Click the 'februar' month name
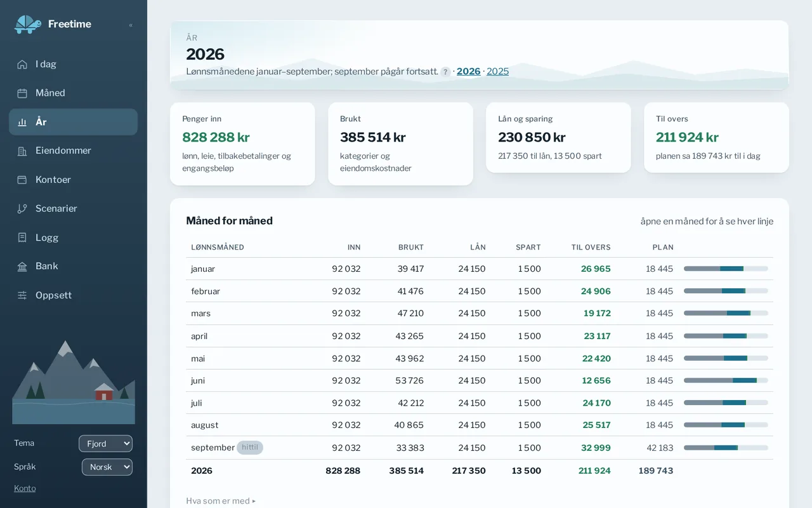The width and height of the screenshot is (812, 508). pyautogui.click(x=206, y=291)
